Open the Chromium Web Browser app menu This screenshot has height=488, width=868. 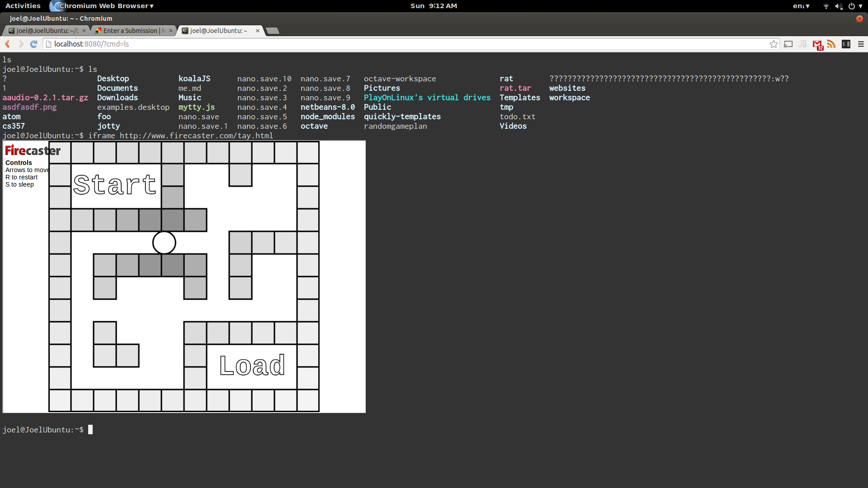(x=106, y=6)
